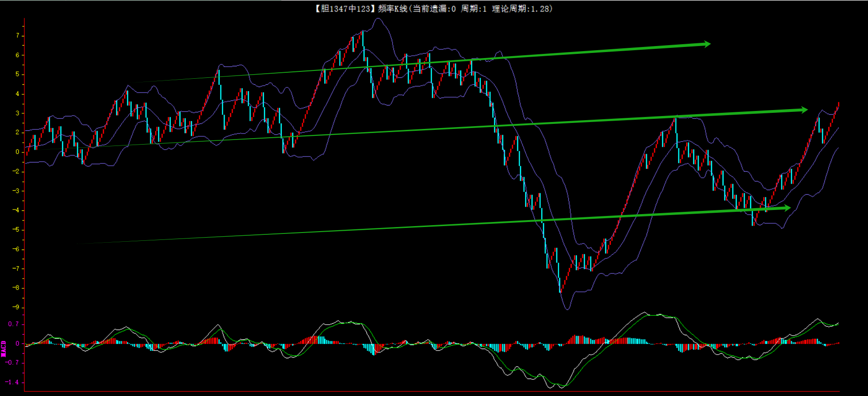The image size is (868, 396).
Task: Click the middle green trend arrow head
Action: click(x=803, y=110)
